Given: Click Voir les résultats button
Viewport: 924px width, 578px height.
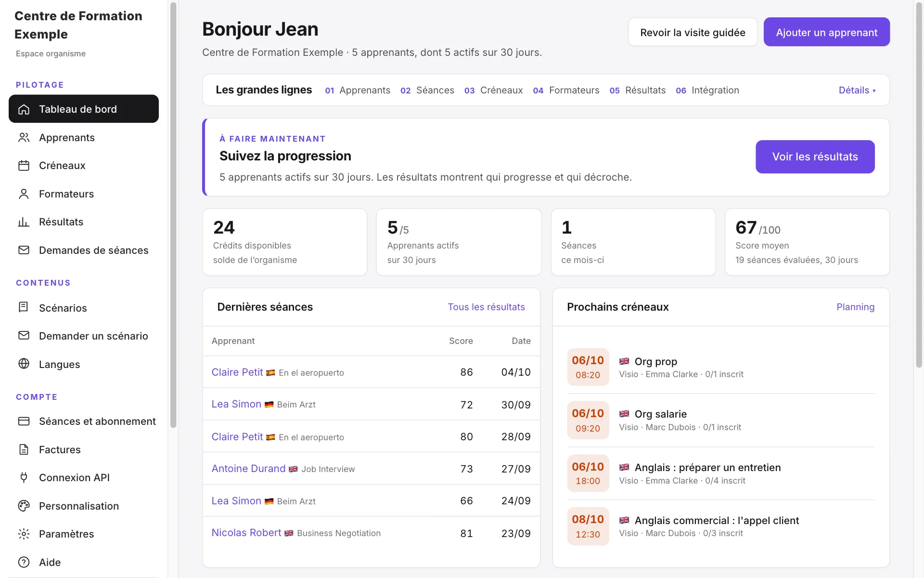Looking at the screenshot, I should (x=815, y=157).
